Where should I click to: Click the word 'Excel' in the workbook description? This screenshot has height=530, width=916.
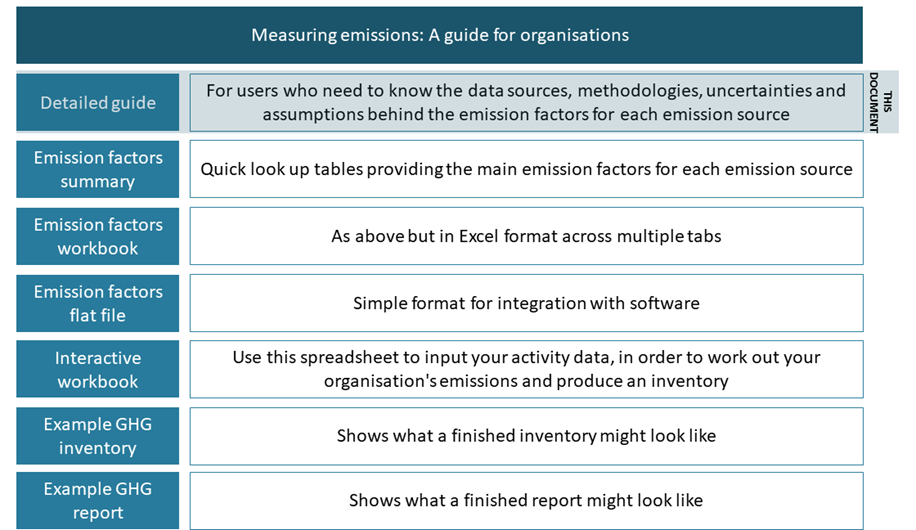tap(484, 237)
